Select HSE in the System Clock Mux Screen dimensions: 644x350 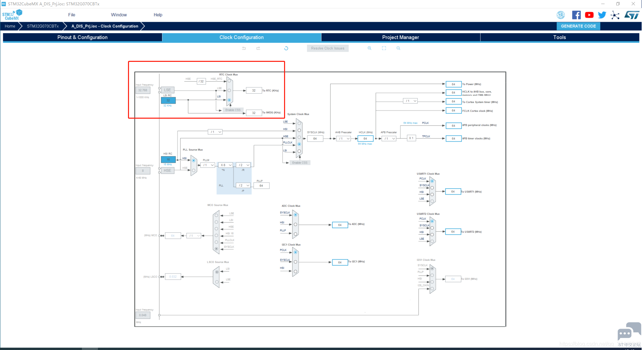pos(299,137)
